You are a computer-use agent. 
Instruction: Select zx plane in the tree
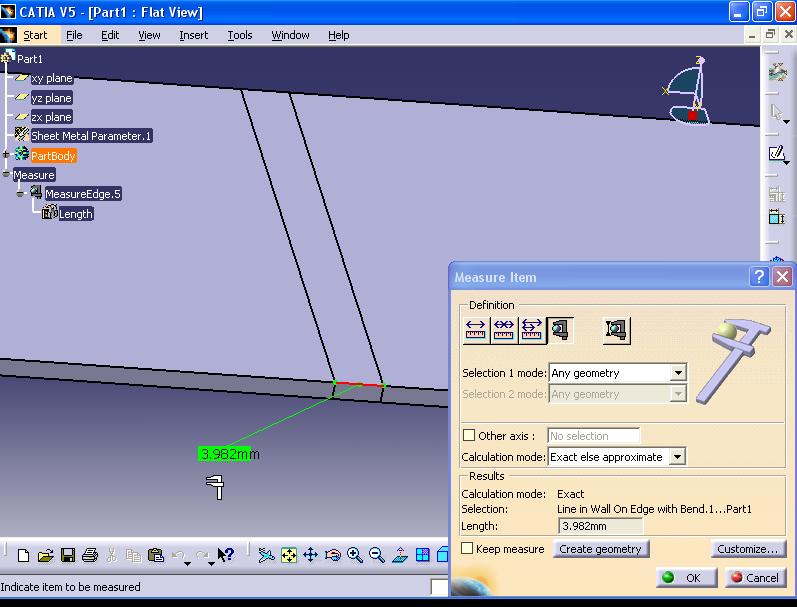(51, 117)
